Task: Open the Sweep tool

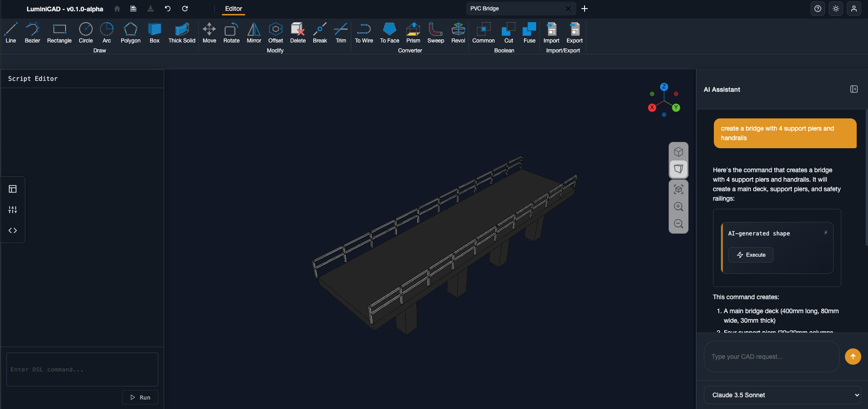Action: [x=435, y=33]
